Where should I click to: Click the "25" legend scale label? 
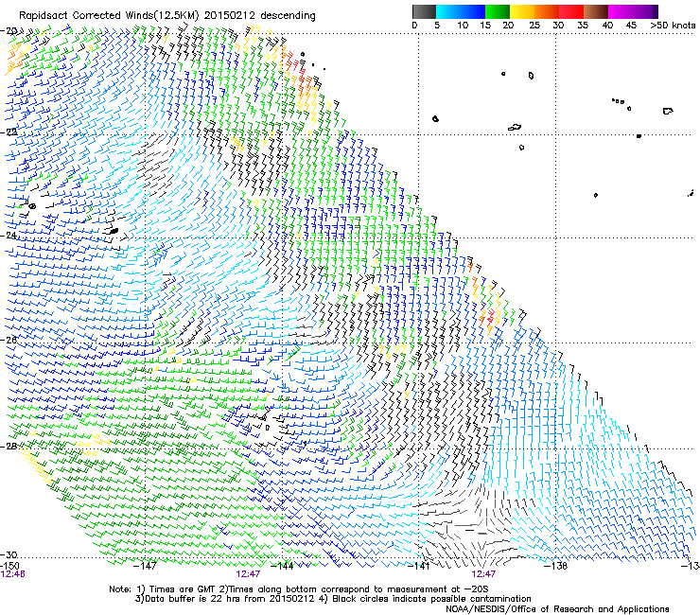[534, 26]
